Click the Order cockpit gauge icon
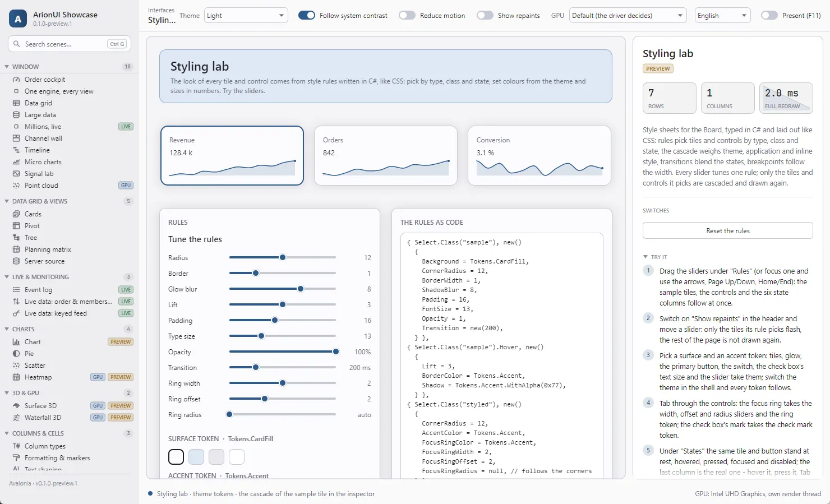 16,80
